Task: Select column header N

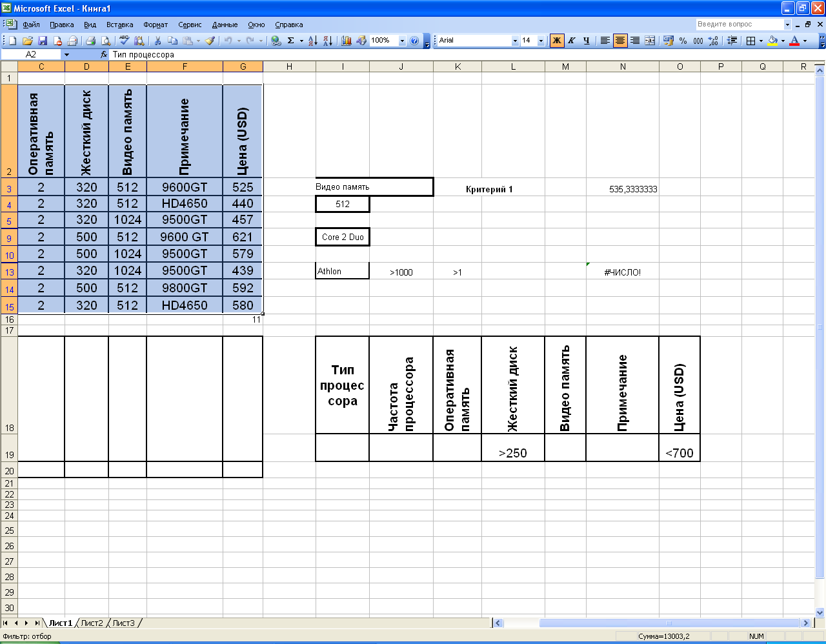Action: pos(623,66)
